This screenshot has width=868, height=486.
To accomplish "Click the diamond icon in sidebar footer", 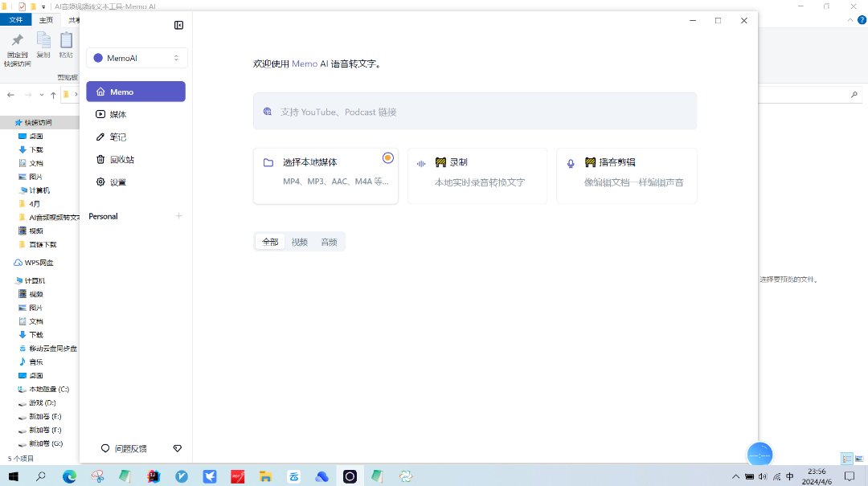I will pyautogui.click(x=178, y=448).
